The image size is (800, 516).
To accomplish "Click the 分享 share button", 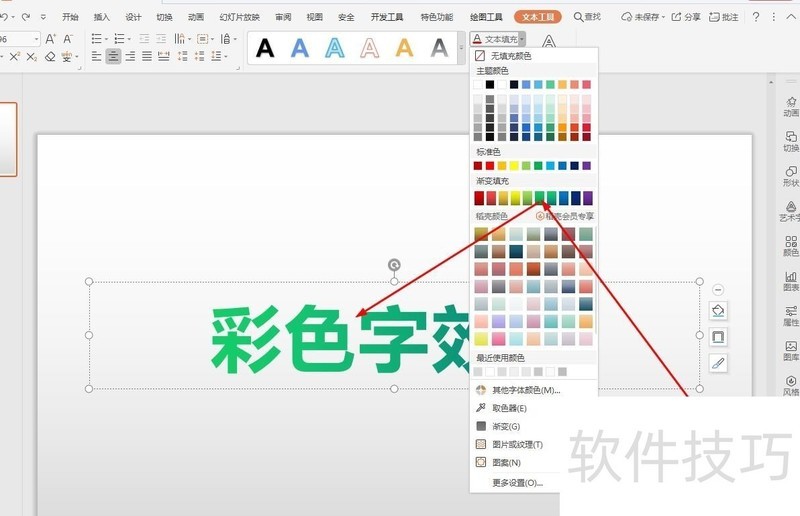I will (x=686, y=17).
